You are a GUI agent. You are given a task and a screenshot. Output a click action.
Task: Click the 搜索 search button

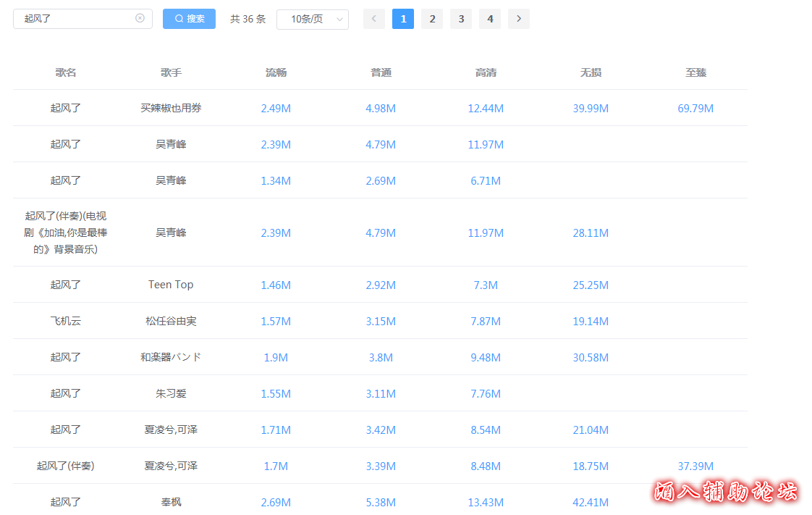click(x=189, y=19)
